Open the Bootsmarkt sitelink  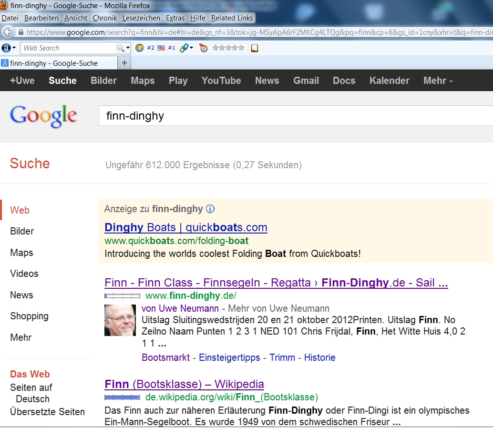tap(166, 357)
